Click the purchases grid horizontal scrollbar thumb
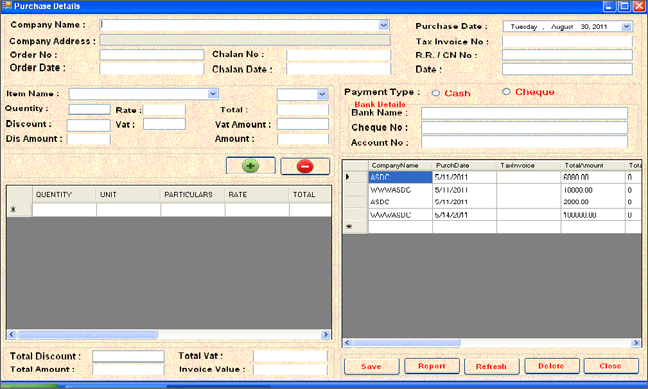The width and height of the screenshot is (648, 389). (x=407, y=343)
